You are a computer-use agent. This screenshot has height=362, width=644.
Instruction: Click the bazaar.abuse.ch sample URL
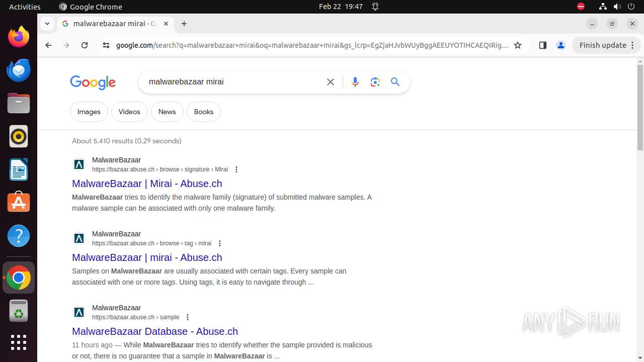point(136,317)
